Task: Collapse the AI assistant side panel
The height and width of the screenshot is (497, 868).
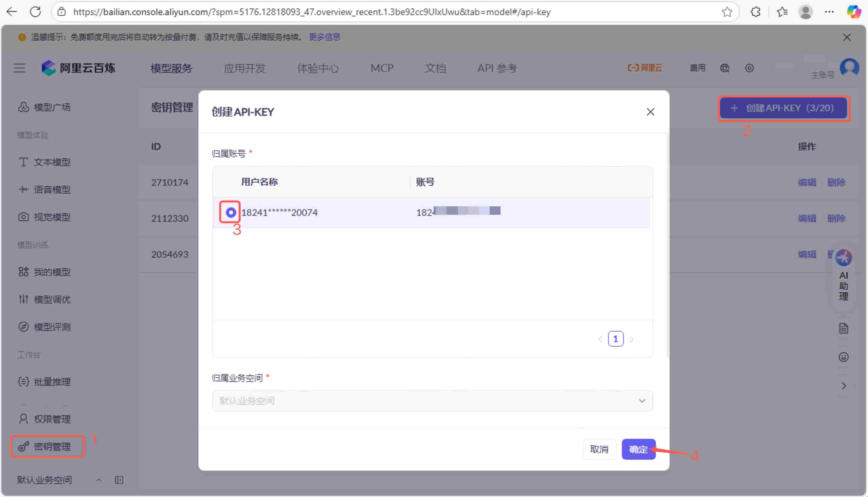Action: [843, 386]
